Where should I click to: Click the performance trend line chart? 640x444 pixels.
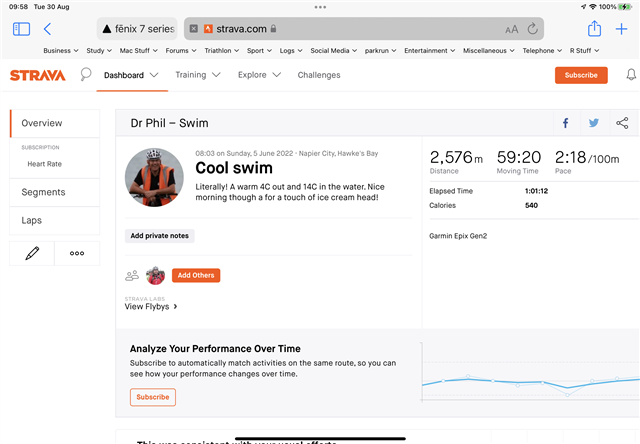530,373
